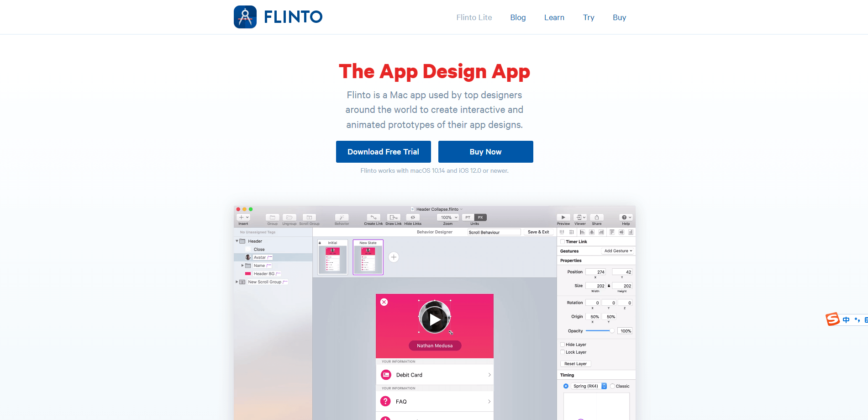
Task: Open the Add Gesture dropdown
Action: click(618, 251)
